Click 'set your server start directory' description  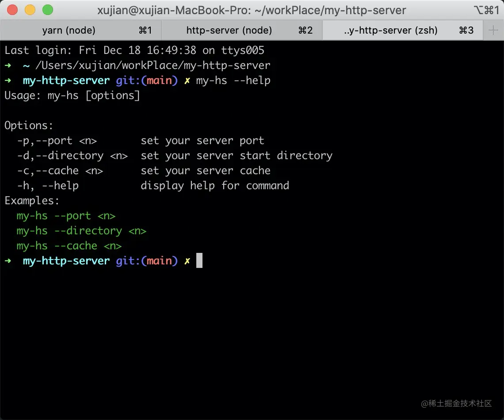coord(237,156)
